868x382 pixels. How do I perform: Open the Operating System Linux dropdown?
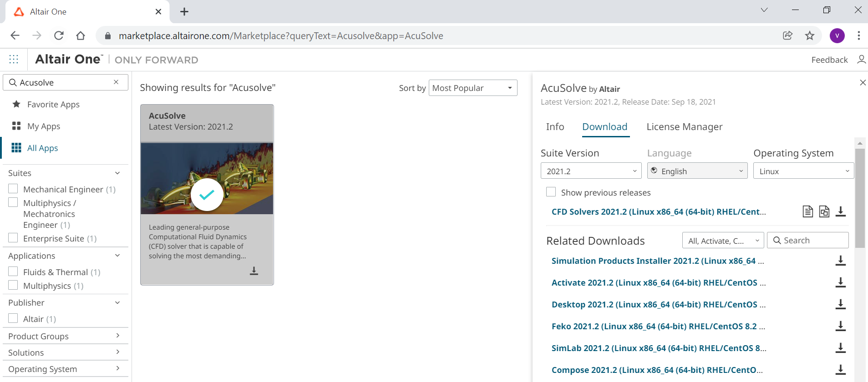(803, 171)
